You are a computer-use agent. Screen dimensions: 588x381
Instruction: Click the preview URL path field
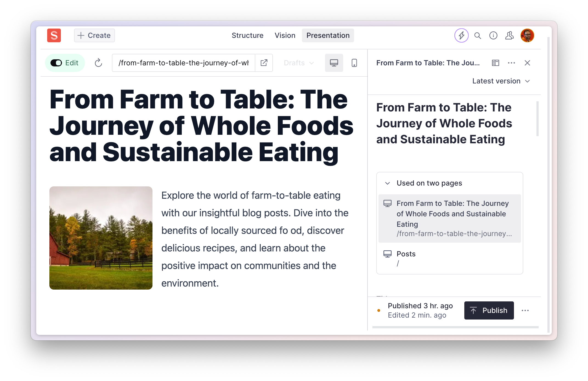pyautogui.click(x=183, y=63)
